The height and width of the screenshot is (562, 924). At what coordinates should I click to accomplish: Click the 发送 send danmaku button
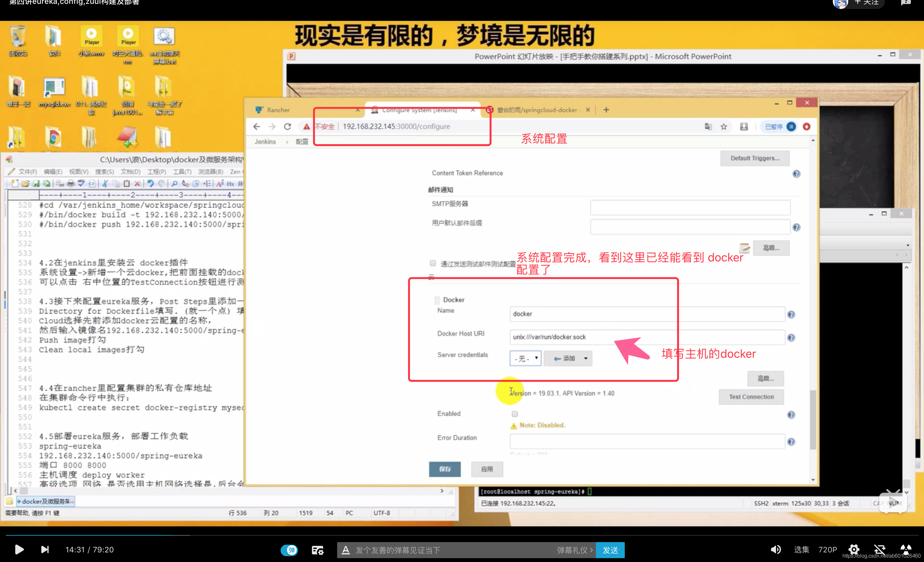pos(610,550)
